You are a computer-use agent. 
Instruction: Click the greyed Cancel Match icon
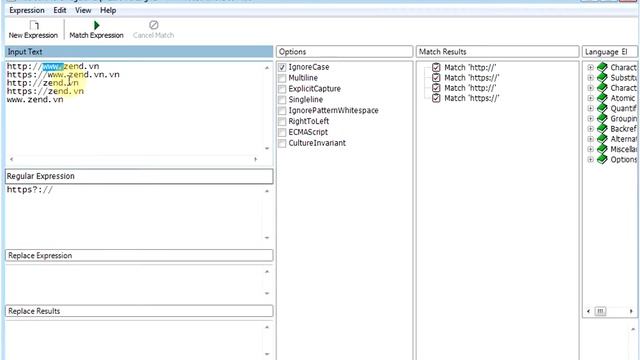(x=153, y=25)
